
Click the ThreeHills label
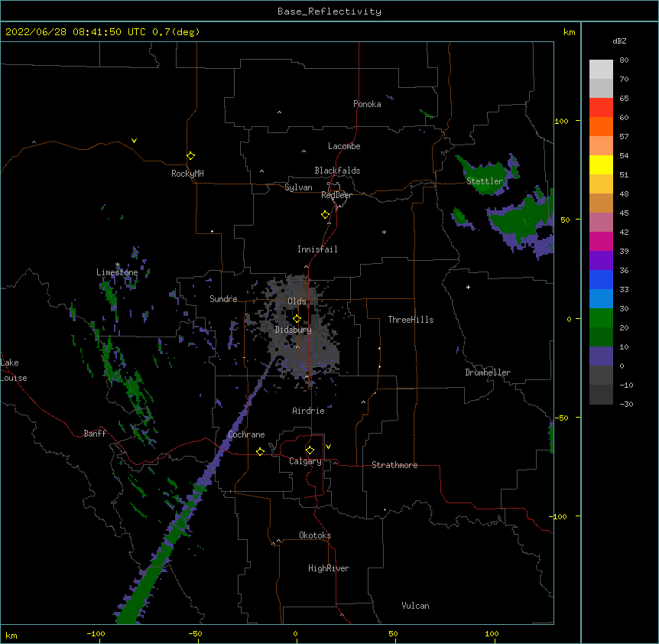click(411, 320)
